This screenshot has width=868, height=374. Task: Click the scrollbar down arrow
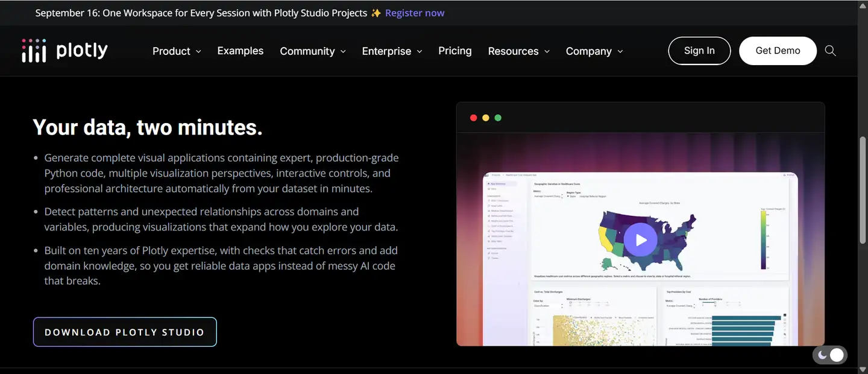pyautogui.click(x=863, y=369)
